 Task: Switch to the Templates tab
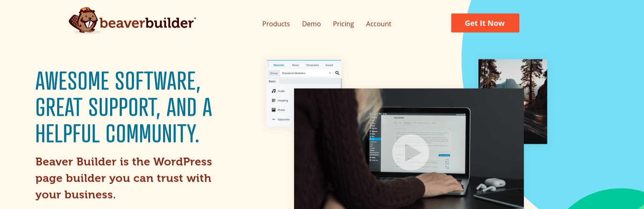[312, 65]
